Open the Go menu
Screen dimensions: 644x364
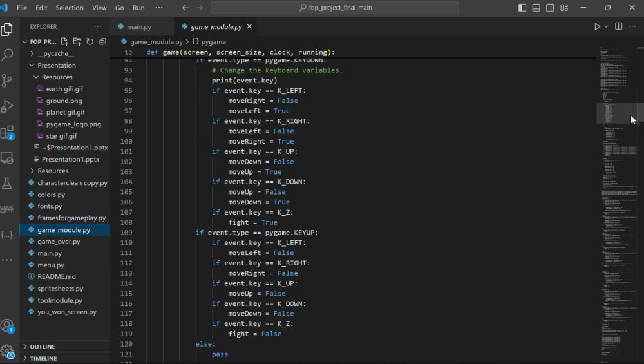click(x=120, y=8)
